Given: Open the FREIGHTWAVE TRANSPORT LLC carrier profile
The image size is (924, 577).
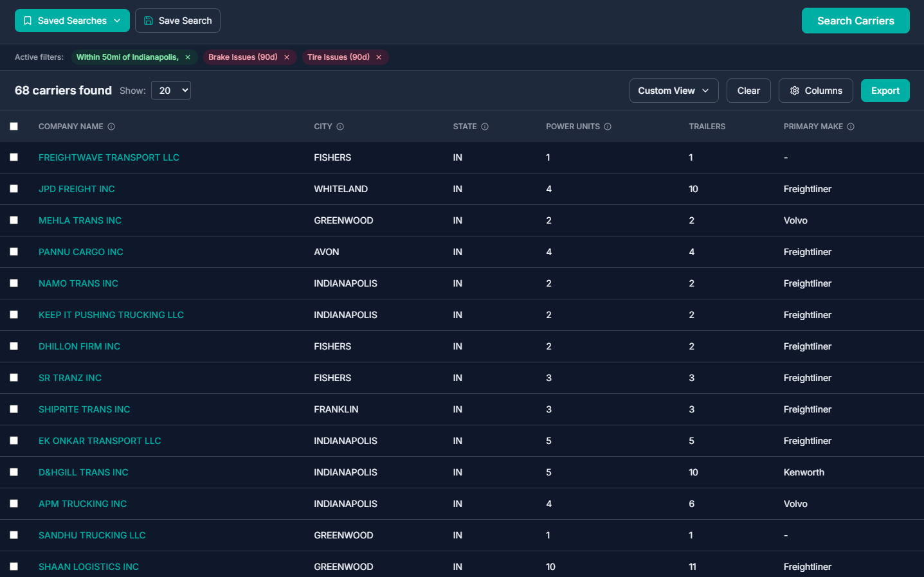Looking at the screenshot, I should pos(109,157).
